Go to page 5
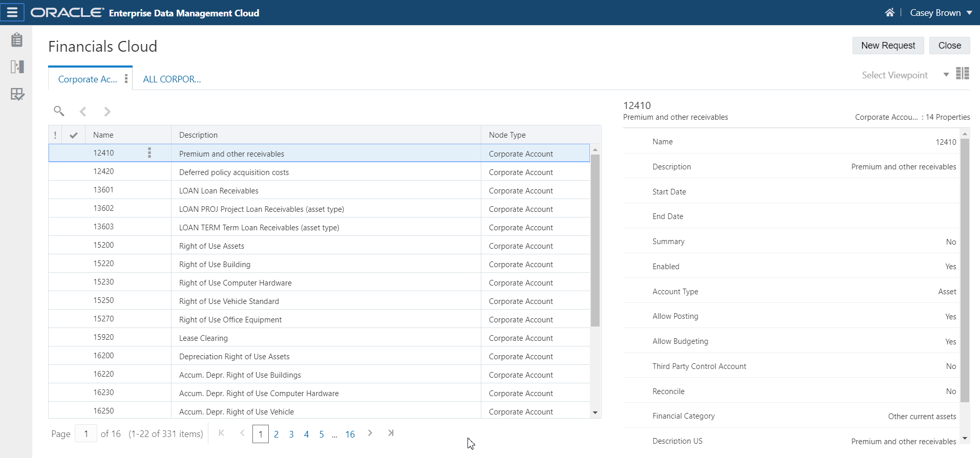The image size is (980, 458). (322, 434)
